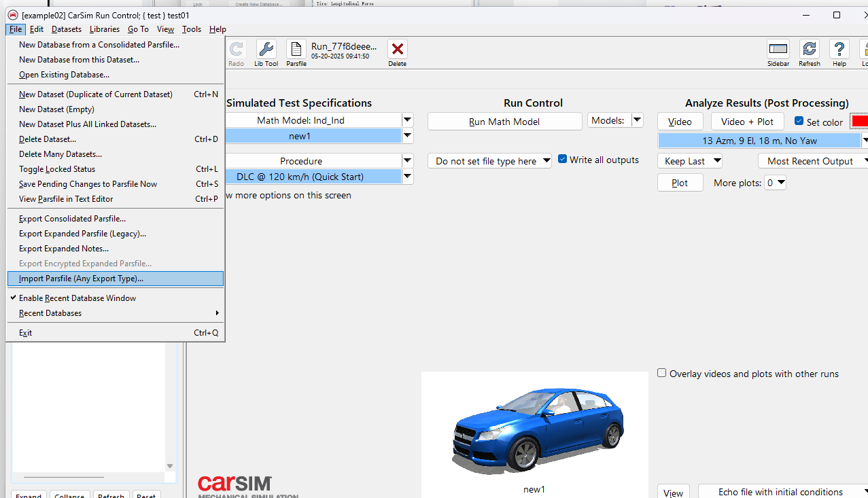Screen dimensions: 868x498
Task: Open the Help menu in menu bar
Action: point(218,29)
